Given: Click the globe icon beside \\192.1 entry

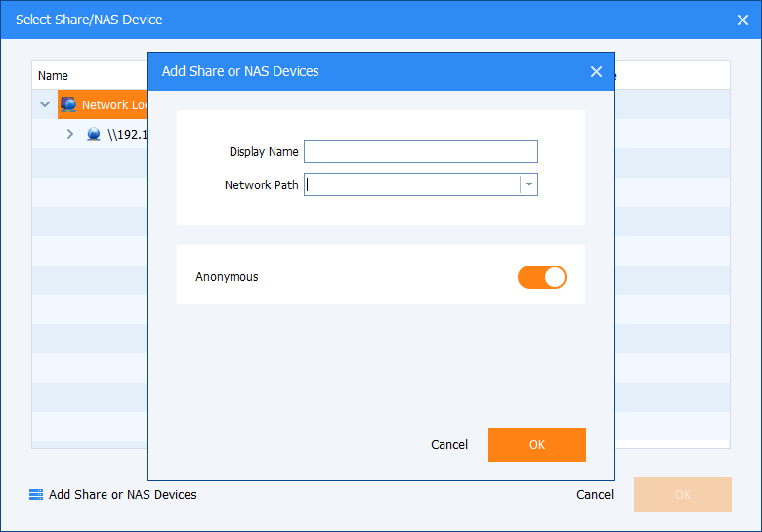Looking at the screenshot, I should [x=94, y=134].
